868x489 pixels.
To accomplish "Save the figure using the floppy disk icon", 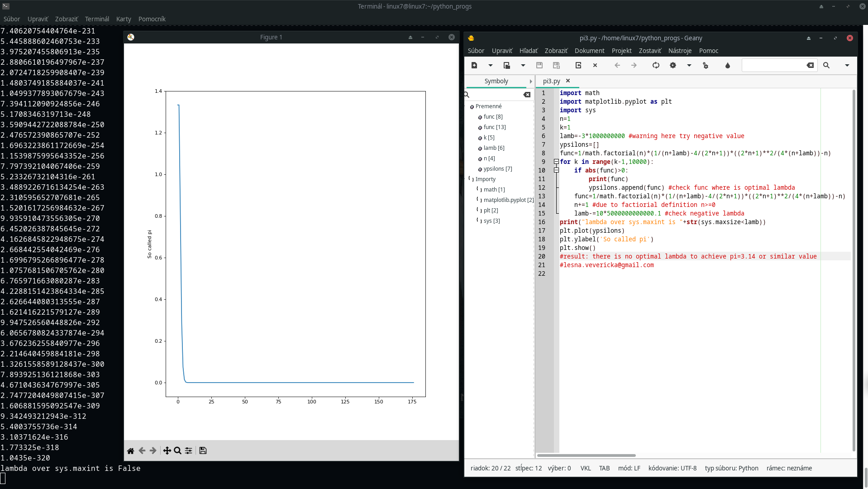I will (x=203, y=451).
